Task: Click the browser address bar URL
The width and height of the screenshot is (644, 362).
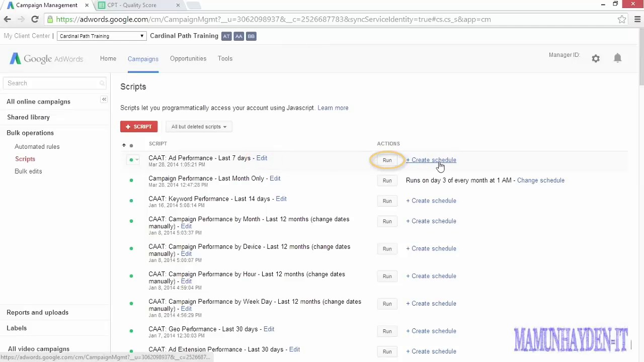Action: pyautogui.click(x=273, y=19)
